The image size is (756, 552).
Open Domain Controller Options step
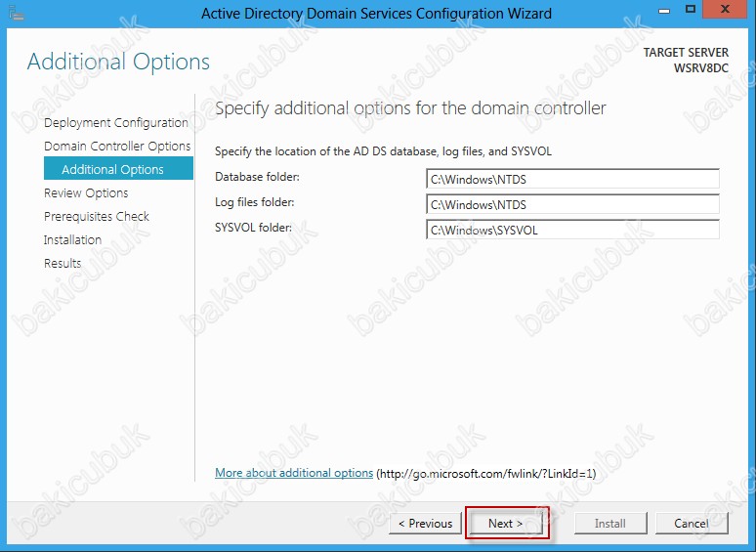[x=117, y=147]
